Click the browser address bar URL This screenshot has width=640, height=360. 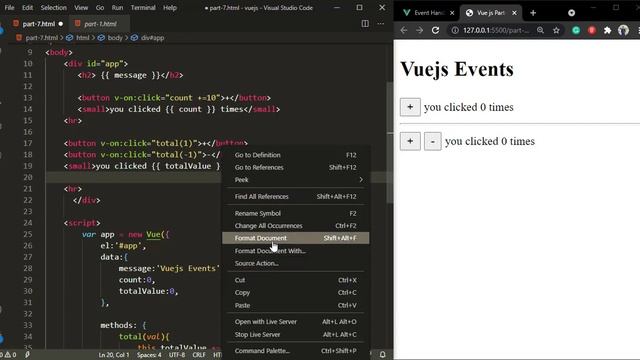496,30
